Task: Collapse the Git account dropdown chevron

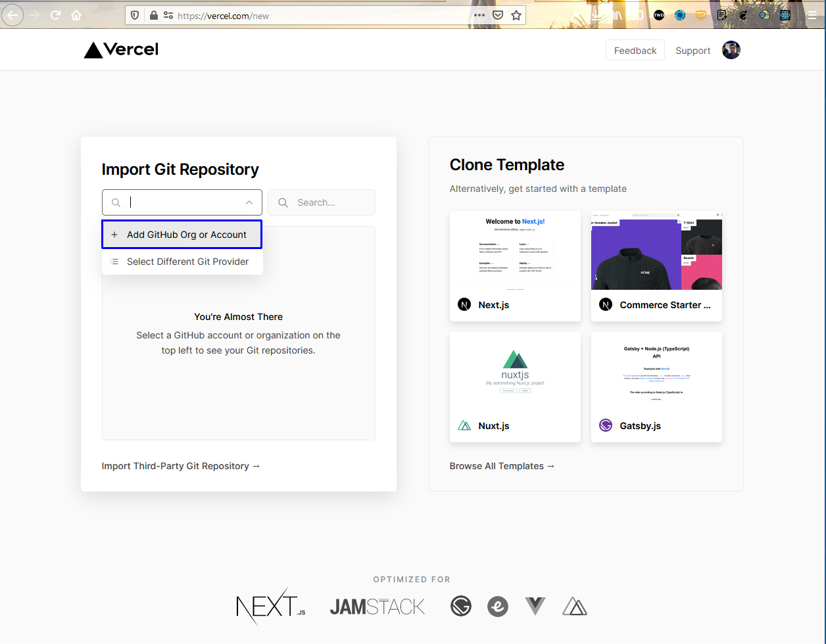Action: [249, 202]
